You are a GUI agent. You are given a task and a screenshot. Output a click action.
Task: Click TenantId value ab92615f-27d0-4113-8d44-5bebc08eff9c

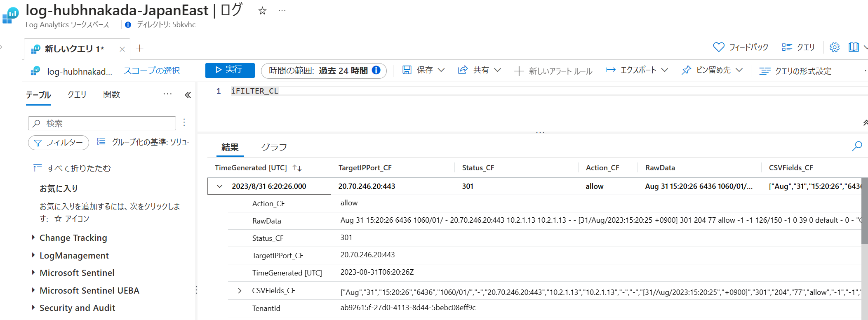pos(408,308)
